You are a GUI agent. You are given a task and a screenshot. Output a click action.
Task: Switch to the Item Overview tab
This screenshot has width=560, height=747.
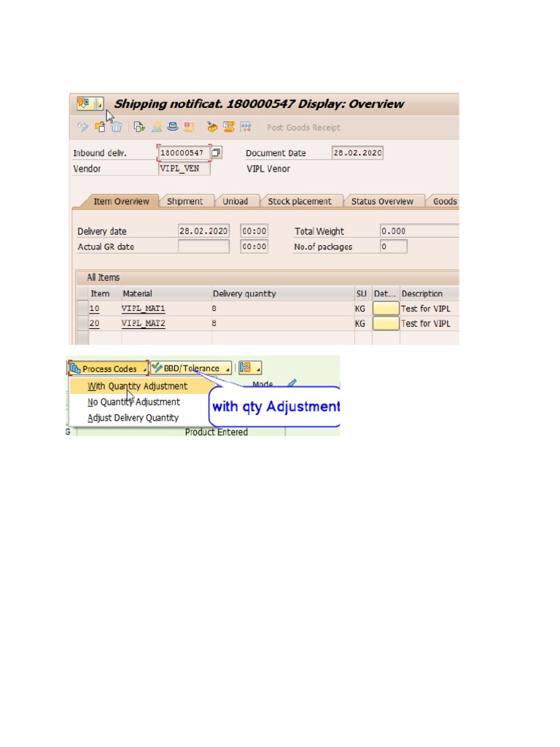121,201
